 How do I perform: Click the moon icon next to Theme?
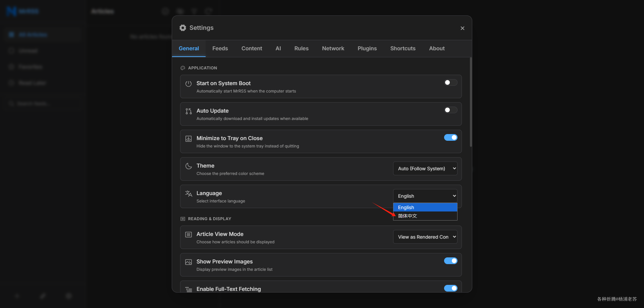pyautogui.click(x=189, y=166)
